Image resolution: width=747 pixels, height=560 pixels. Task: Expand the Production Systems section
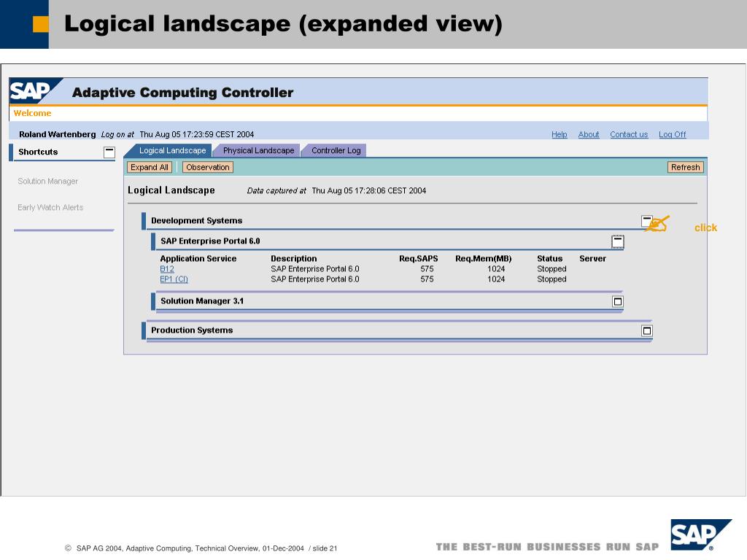646,331
